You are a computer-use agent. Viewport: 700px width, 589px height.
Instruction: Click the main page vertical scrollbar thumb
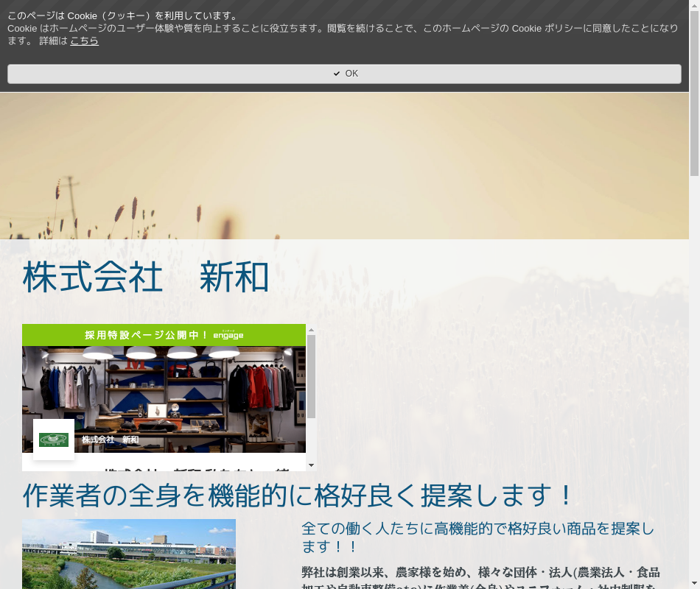point(694,88)
